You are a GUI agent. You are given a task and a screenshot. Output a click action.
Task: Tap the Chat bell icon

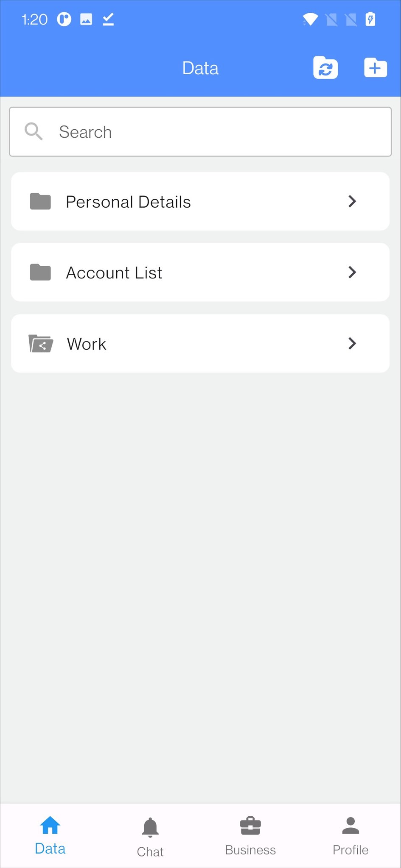[150, 827]
